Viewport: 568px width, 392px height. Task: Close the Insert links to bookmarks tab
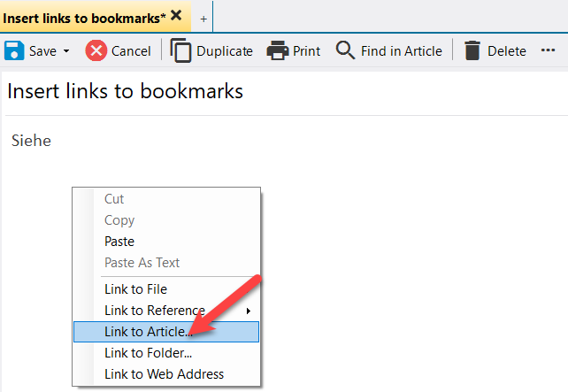click(177, 16)
